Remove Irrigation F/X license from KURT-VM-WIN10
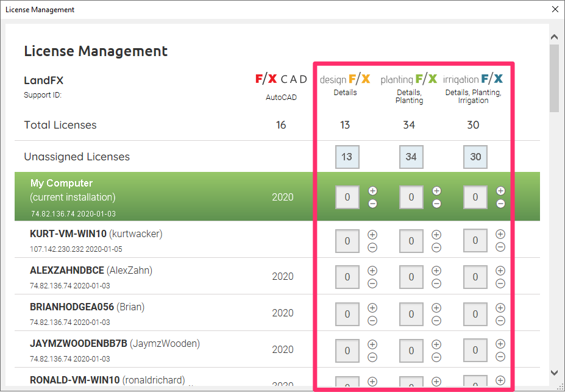This screenshot has width=565, height=392. (500, 247)
